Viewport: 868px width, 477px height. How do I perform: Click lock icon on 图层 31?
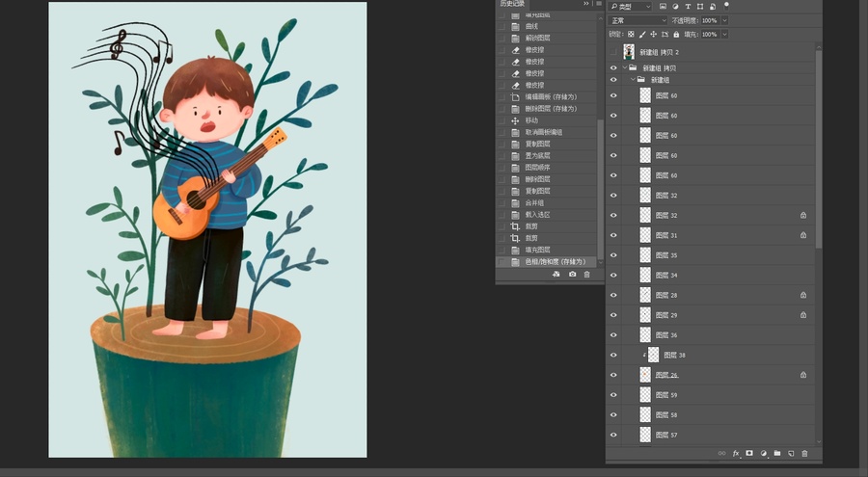(803, 235)
